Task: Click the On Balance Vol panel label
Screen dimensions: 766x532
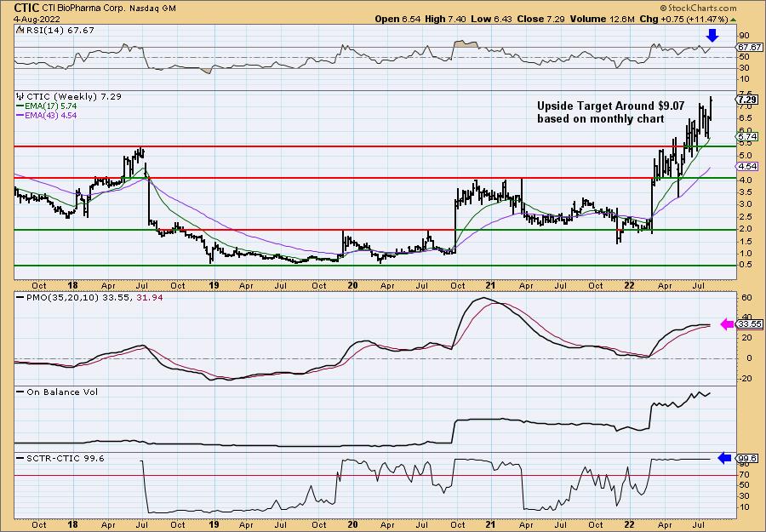Action: [61, 392]
